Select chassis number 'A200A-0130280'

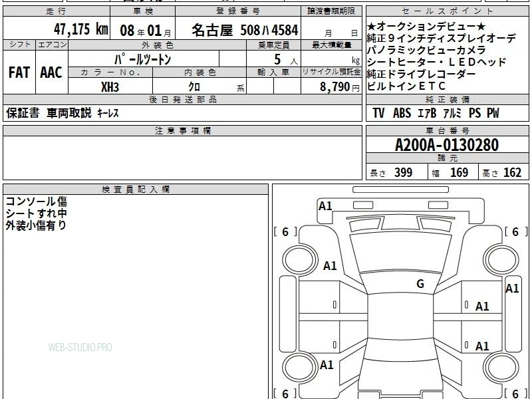(447, 145)
